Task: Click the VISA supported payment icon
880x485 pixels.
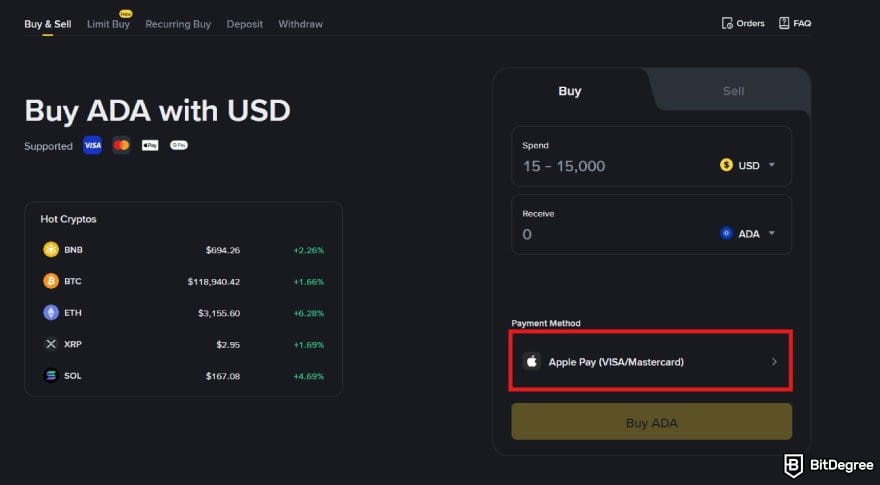Action: pos(93,145)
